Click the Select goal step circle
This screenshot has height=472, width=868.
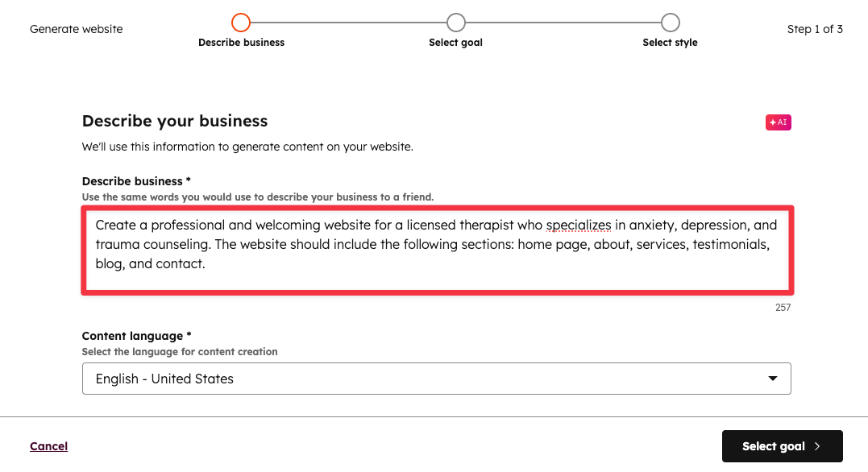tap(455, 23)
